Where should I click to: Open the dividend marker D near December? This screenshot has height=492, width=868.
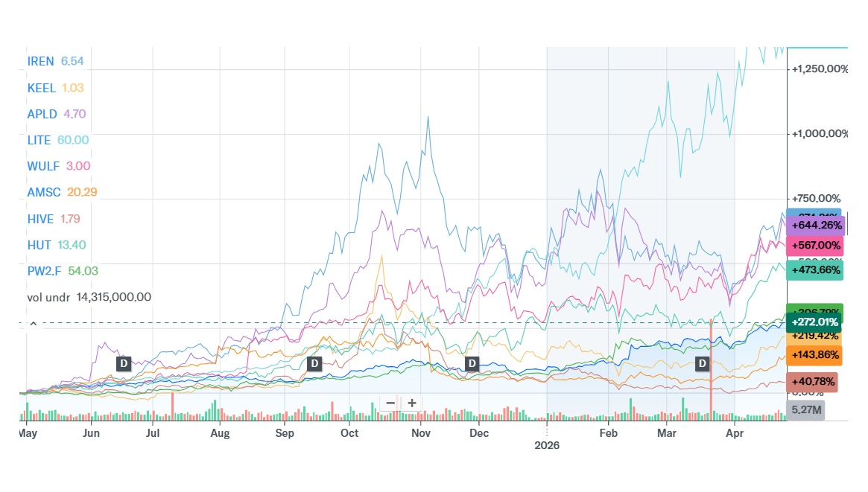(472, 364)
